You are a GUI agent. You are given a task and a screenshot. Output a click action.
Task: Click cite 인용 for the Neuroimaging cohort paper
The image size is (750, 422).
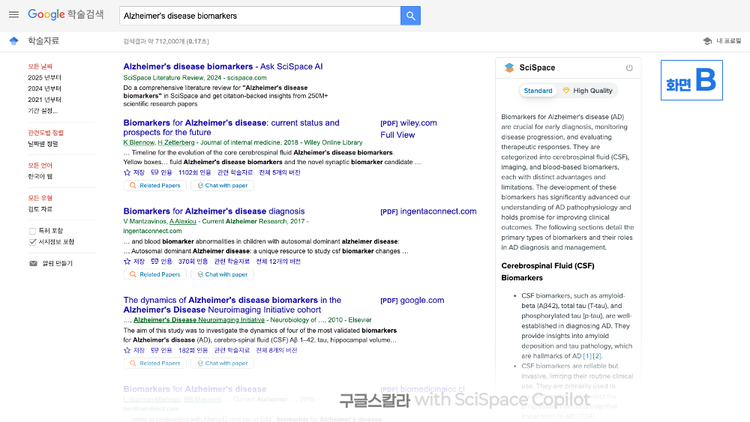[x=161, y=350]
